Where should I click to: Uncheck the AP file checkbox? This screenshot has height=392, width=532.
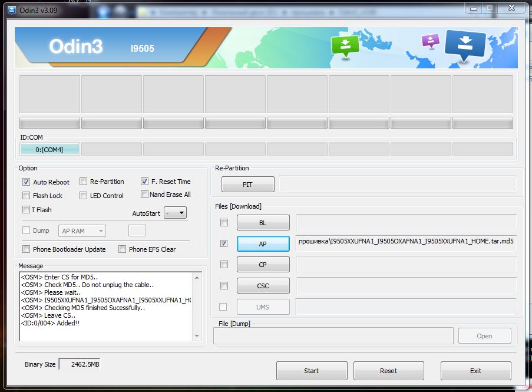coord(224,243)
